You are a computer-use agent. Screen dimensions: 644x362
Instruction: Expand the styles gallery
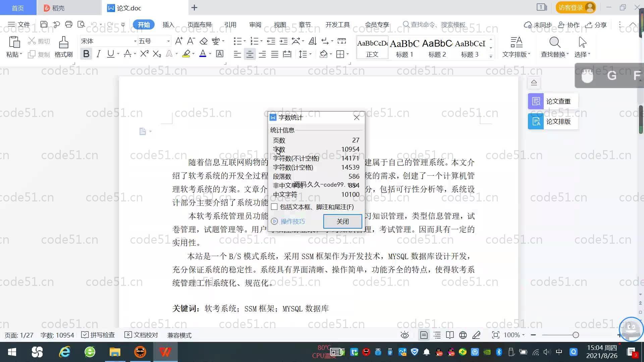(x=491, y=56)
